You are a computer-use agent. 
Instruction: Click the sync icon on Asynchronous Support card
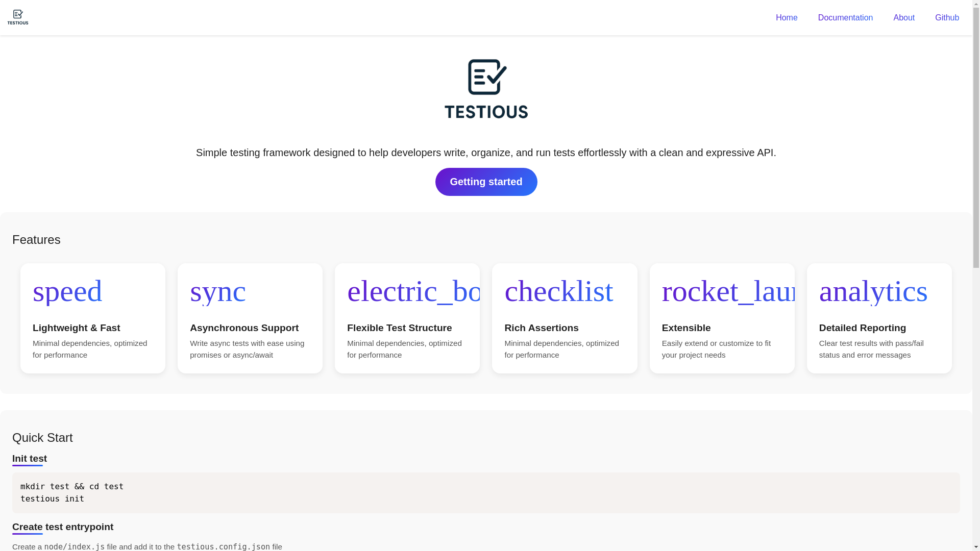point(218,291)
